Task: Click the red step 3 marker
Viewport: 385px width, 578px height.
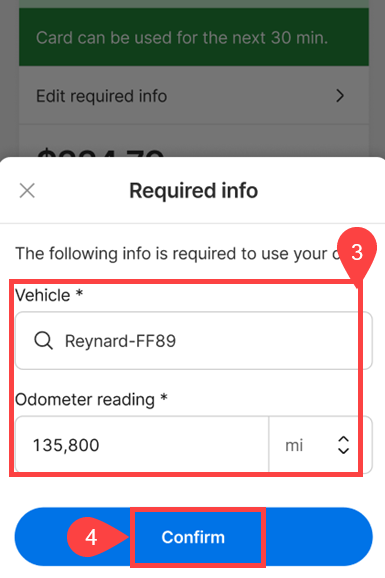Action: tap(357, 254)
